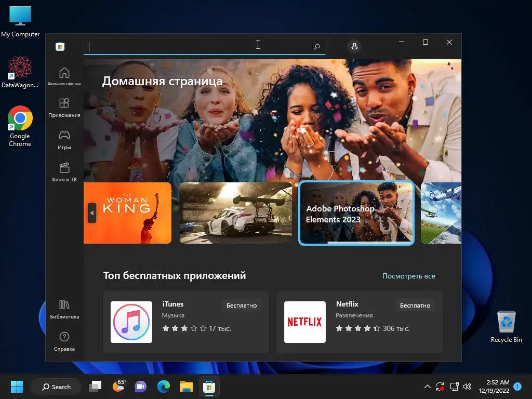Open the iTunes app icon

[131, 322]
